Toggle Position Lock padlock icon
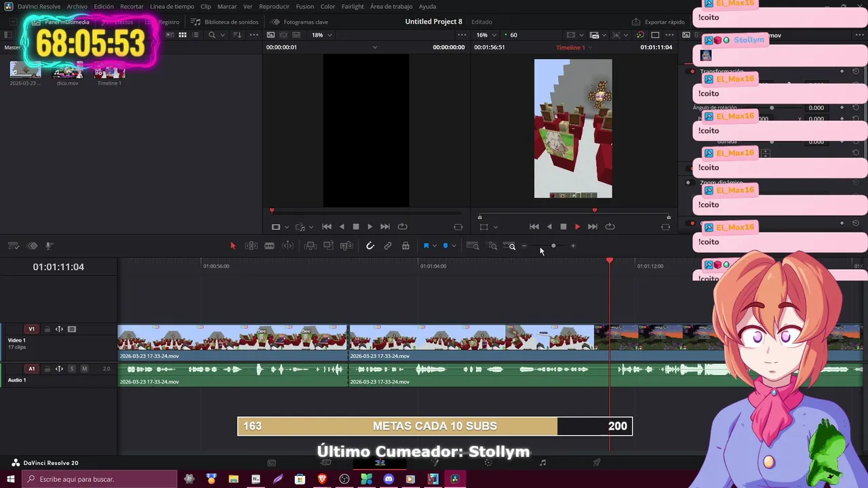 [x=406, y=246]
